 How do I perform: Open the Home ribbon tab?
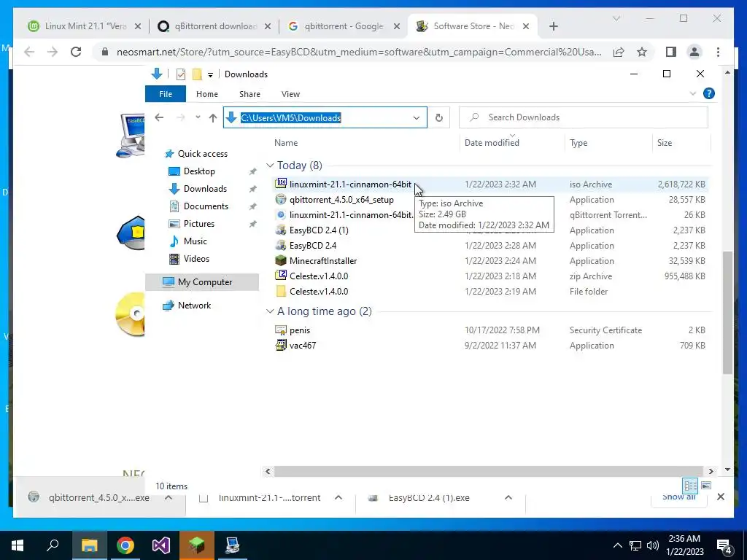206,94
